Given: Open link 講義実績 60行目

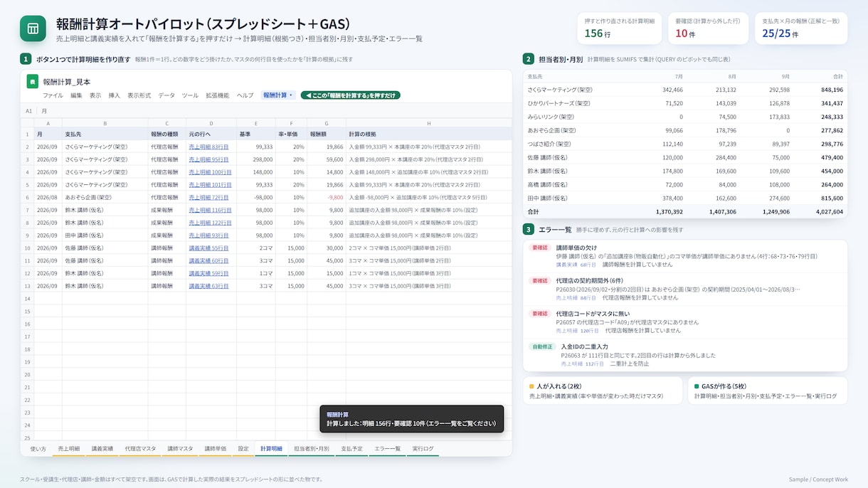Looking at the screenshot, I should coord(209,260).
